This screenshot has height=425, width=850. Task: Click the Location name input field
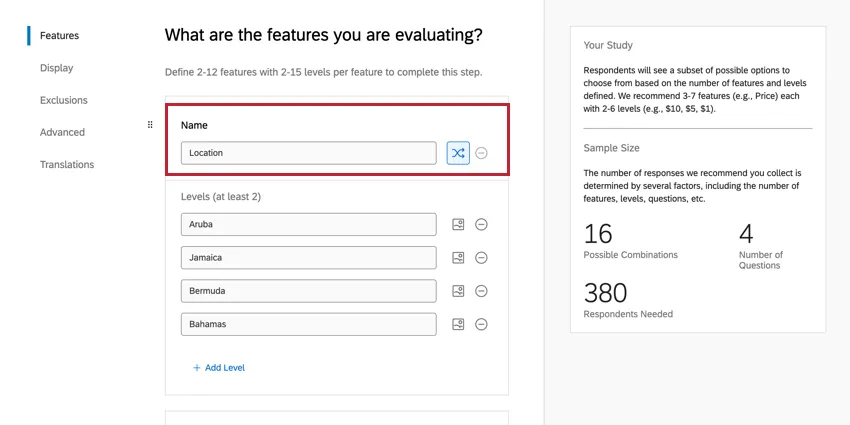(308, 153)
